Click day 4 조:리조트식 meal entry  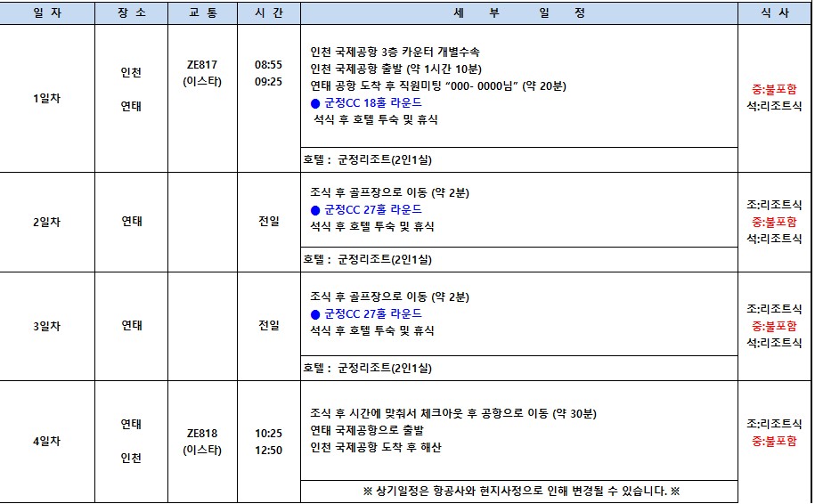tap(774, 424)
